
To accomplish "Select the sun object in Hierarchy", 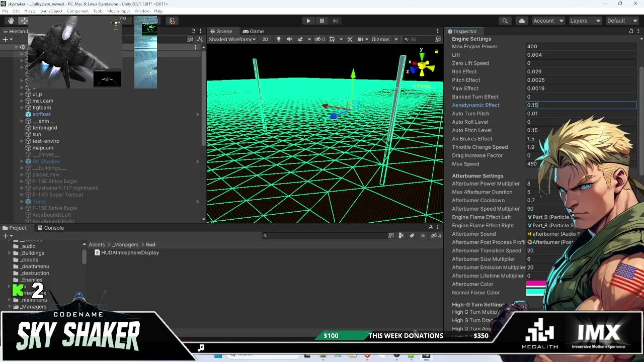I will coord(37,134).
